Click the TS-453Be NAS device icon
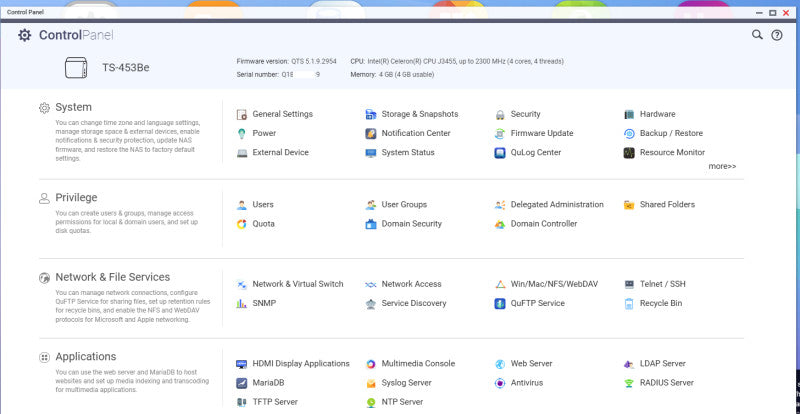800x414 pixels. point(76,67)
